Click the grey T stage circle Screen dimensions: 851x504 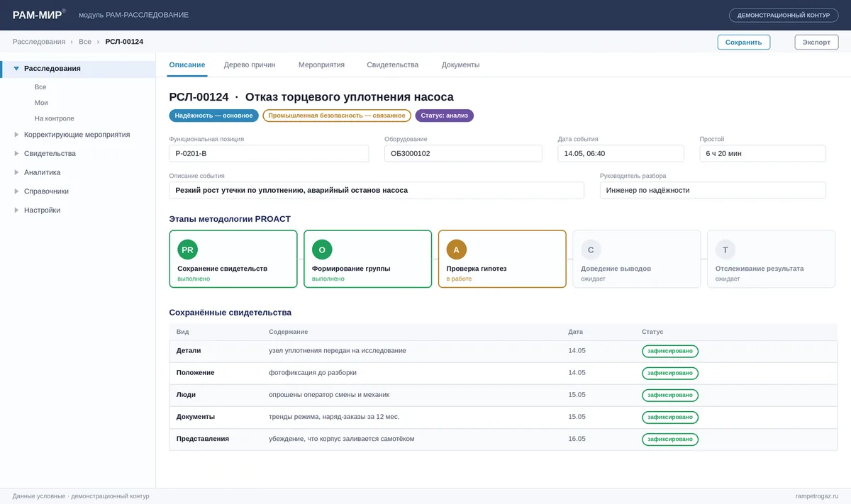(x=725, y=250)
